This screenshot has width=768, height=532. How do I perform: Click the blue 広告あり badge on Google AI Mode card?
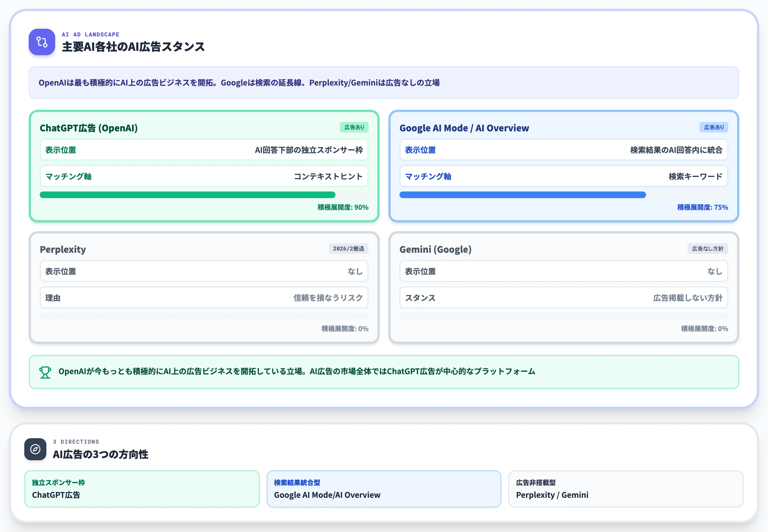714,127
